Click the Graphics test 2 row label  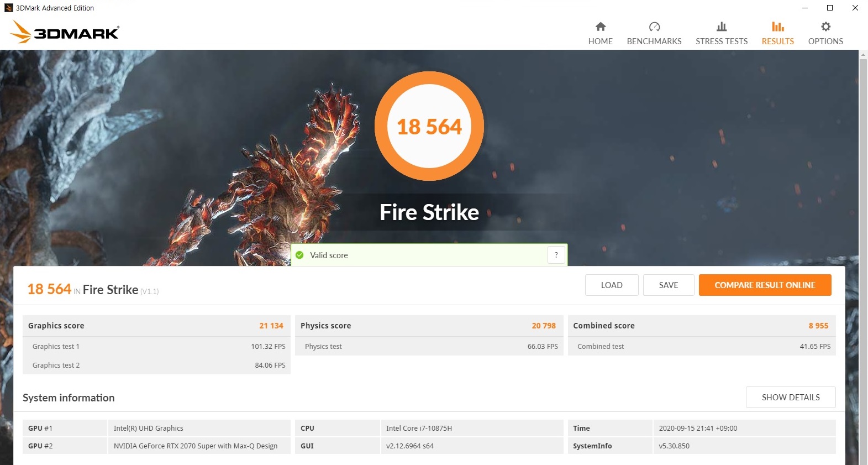[56, 365]
